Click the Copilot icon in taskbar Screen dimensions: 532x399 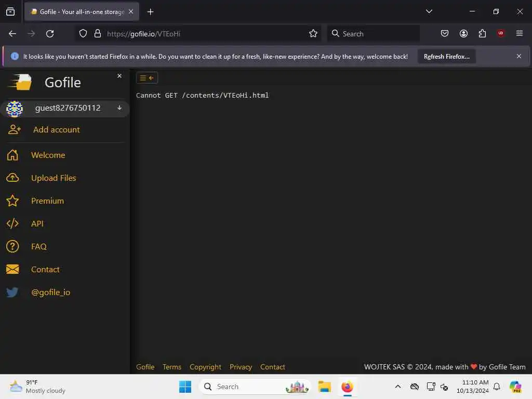(x=516, y=387)
